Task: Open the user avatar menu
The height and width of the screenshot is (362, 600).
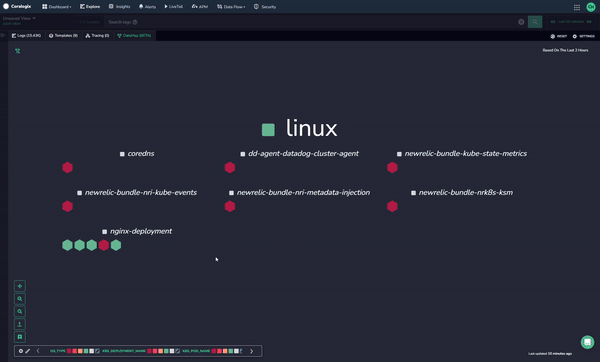Action: point(591,7)
